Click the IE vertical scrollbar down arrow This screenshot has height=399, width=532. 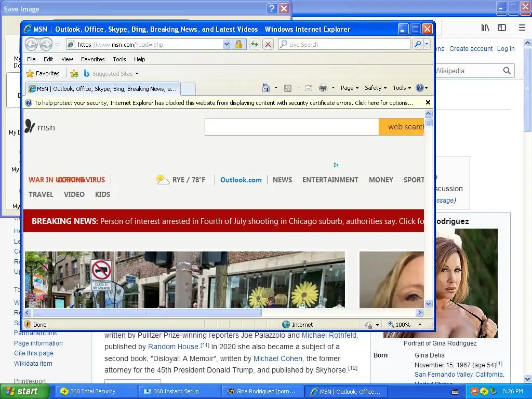point(428,303)
